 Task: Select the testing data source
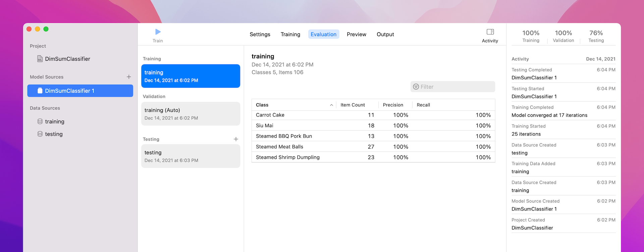point(54,134)
